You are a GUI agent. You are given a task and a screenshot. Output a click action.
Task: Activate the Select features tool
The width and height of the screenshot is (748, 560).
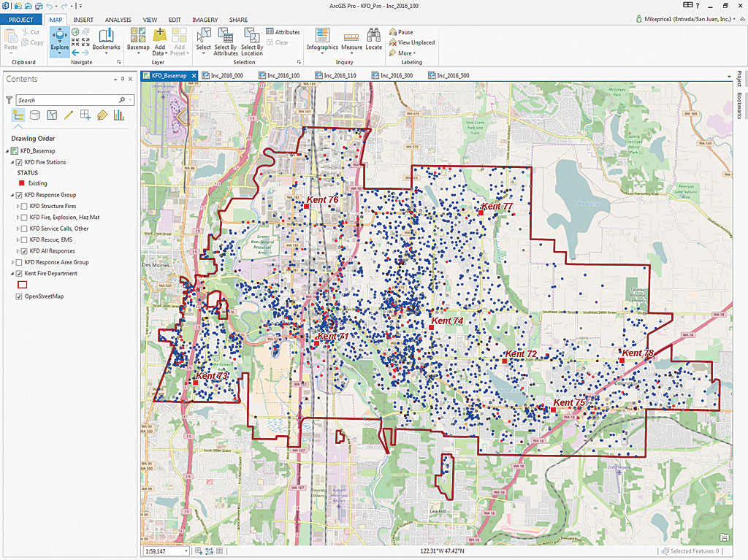203,39
